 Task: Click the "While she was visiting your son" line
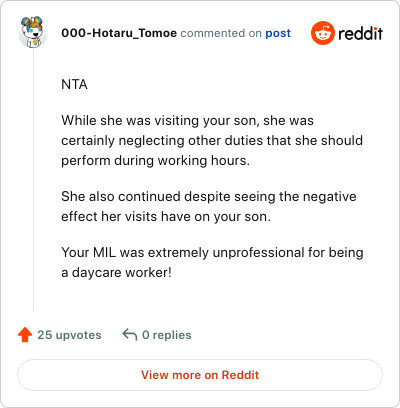[x=187, y=120]
